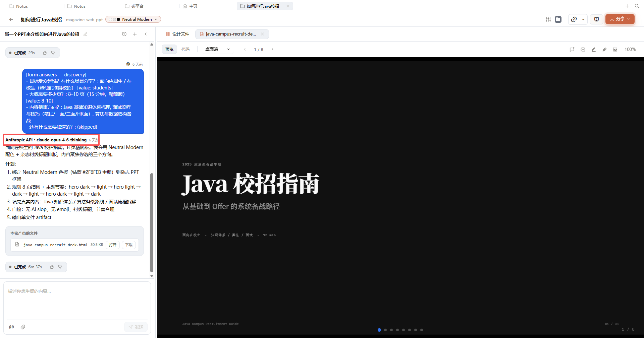Thumbs down the 29s completed response
Screen dimensions: 644x338
point(53,53)
